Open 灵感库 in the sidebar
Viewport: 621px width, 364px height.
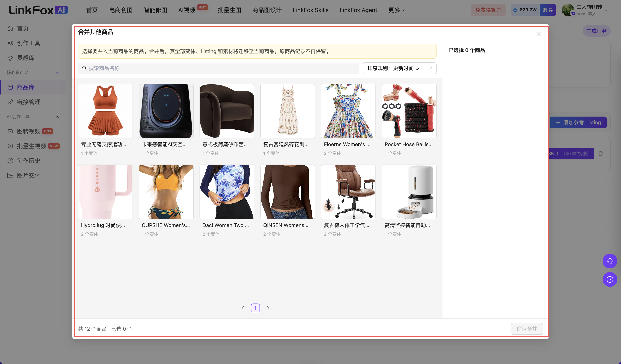coord(33,58)
